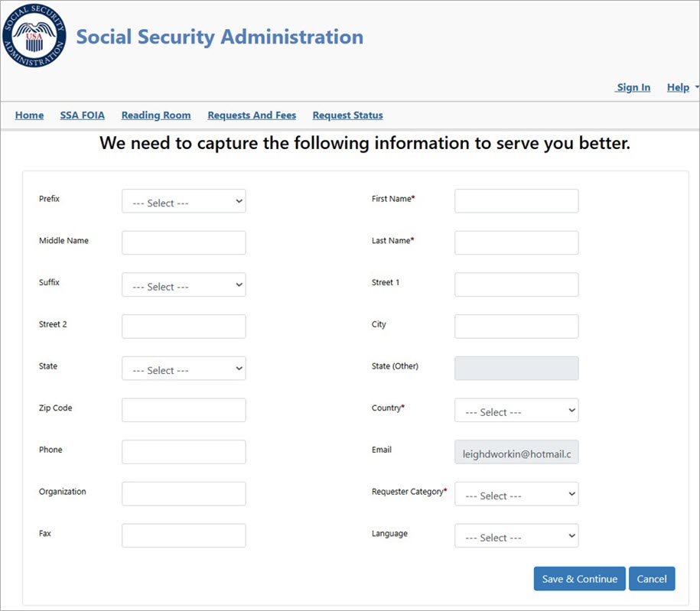Go to the Reading Room
Image resolution: width=700 pixels, height=611 pixels.
pyautogui.click(x=155, y=115)
